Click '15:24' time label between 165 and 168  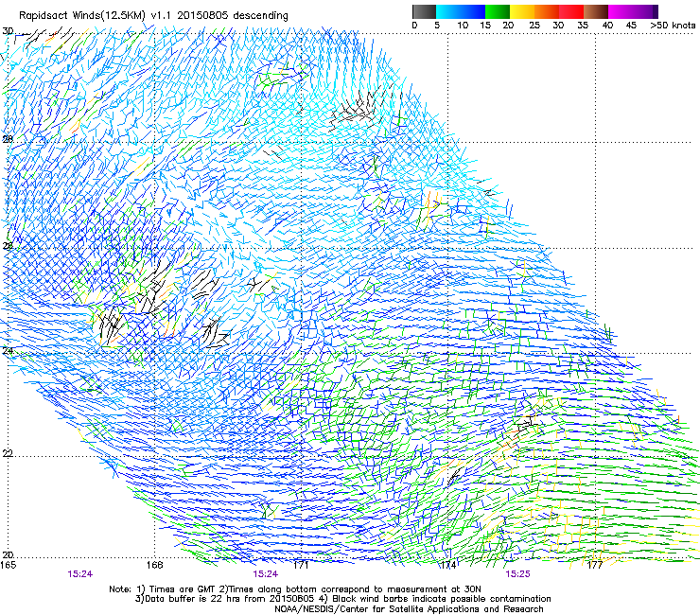click(x=79, y=574)
